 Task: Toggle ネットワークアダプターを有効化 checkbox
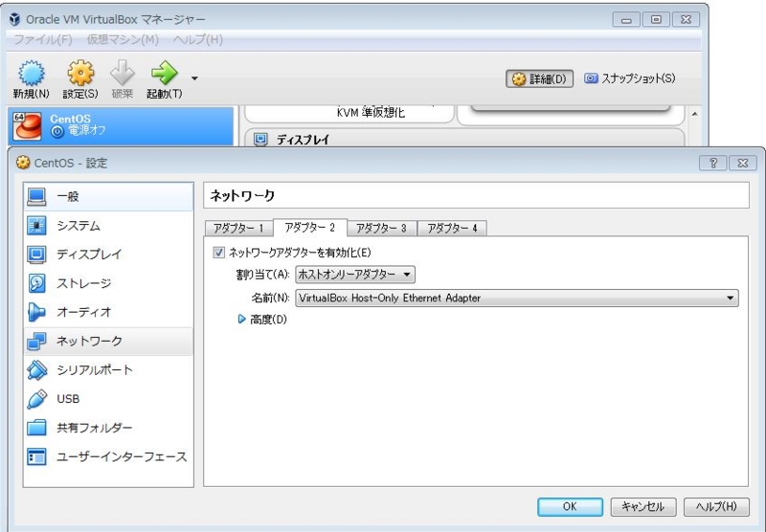[219, 253]
